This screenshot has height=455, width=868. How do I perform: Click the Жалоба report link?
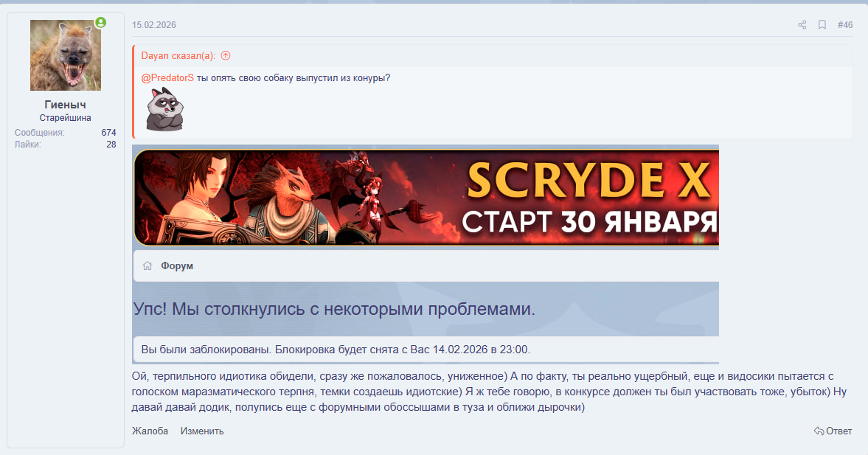coord(150,431)
